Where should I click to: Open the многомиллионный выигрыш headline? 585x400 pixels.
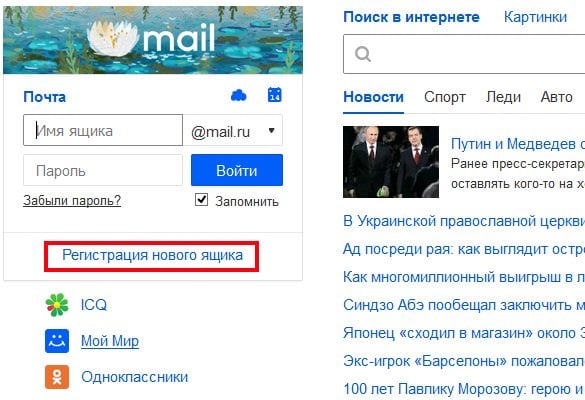click(x=464, y=277)
